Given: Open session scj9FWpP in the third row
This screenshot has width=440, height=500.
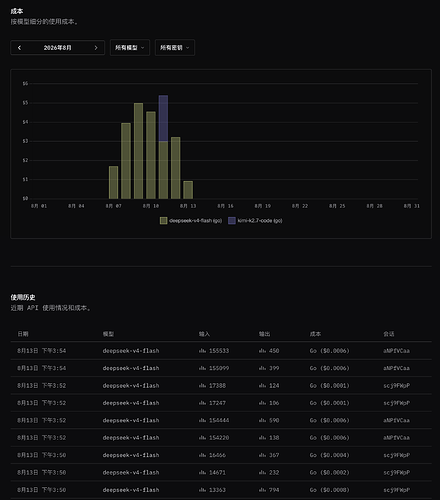Looking at the screenshot, I should (x=396, y=385).
